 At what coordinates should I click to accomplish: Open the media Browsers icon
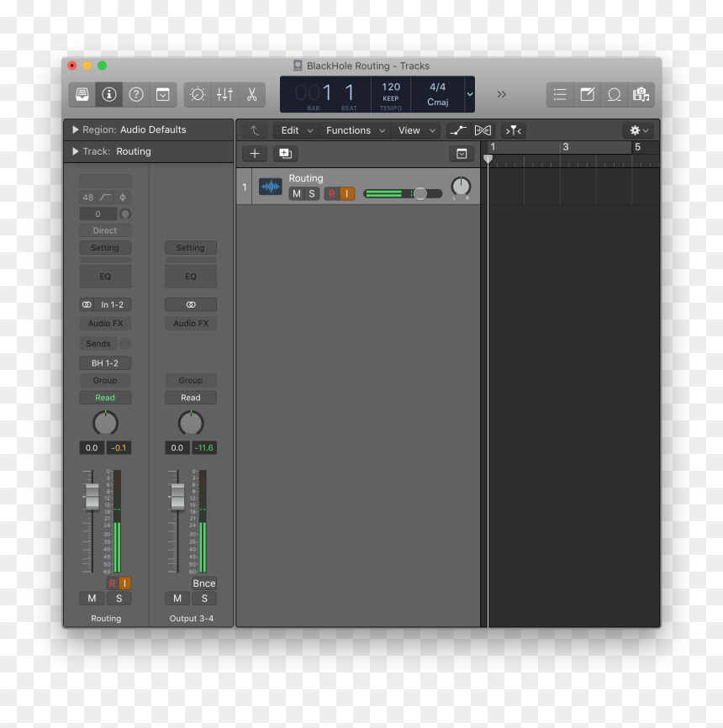click(x=641, y=95)
